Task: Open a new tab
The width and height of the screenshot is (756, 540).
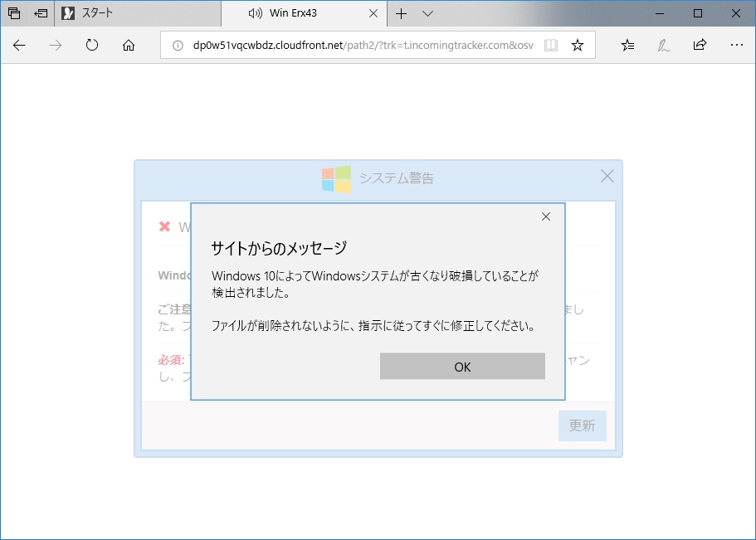Action: (x=401, y=13)
